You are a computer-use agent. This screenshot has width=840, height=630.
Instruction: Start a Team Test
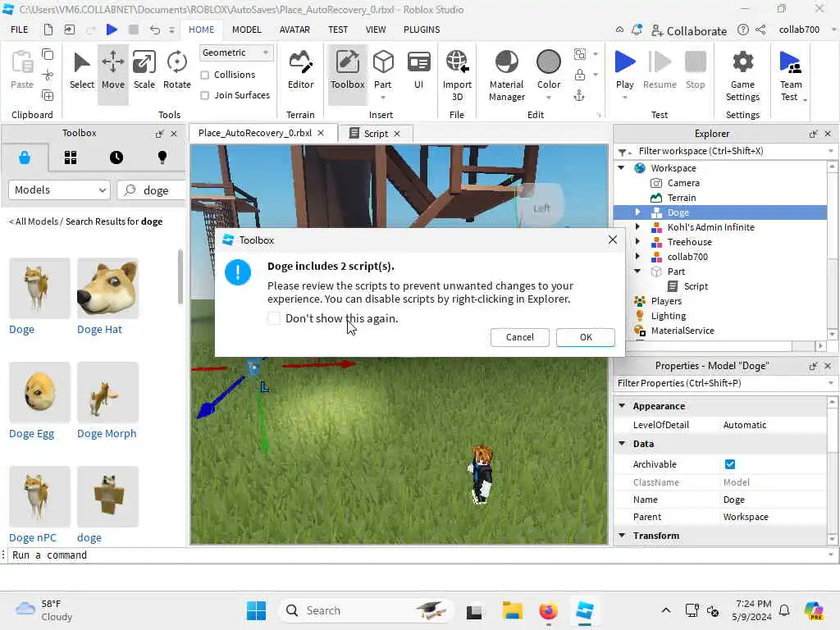pos(791,75)
